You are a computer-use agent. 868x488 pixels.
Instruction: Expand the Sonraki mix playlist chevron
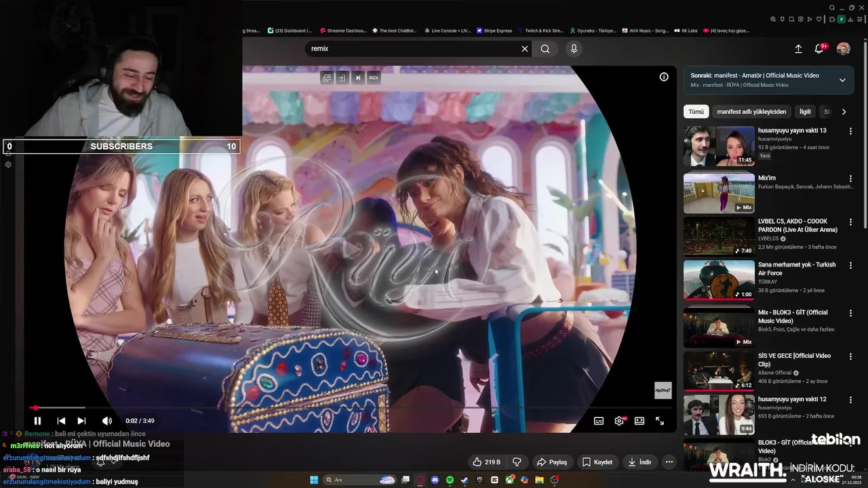(x=842, y=80)
